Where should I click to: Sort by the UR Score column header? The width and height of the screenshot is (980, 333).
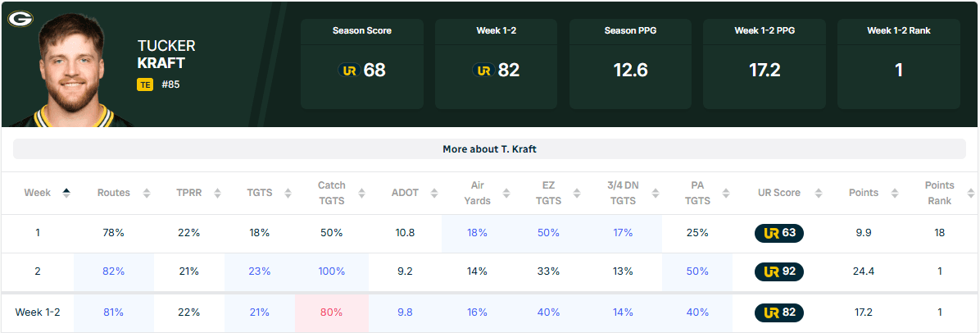[x=778, y=193]
